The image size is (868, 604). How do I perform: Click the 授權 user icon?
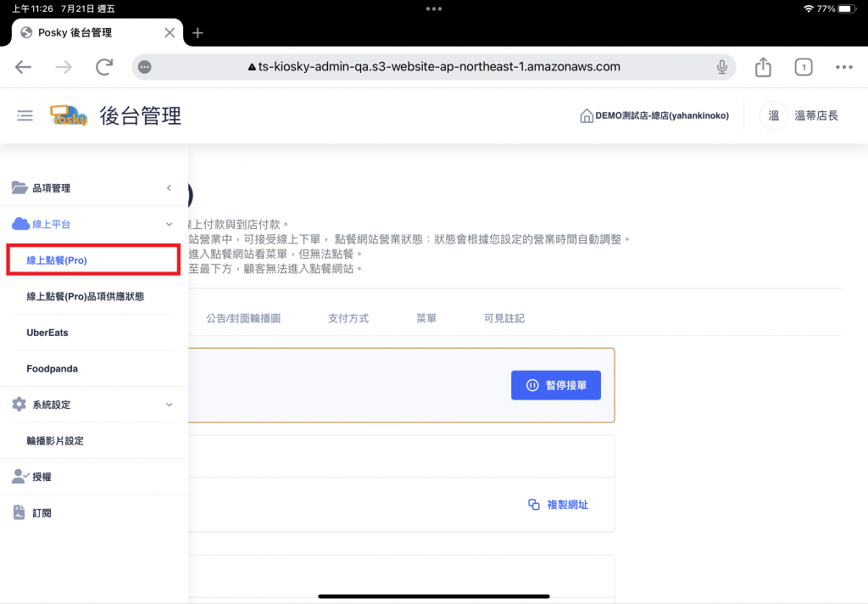click(20, 477)
